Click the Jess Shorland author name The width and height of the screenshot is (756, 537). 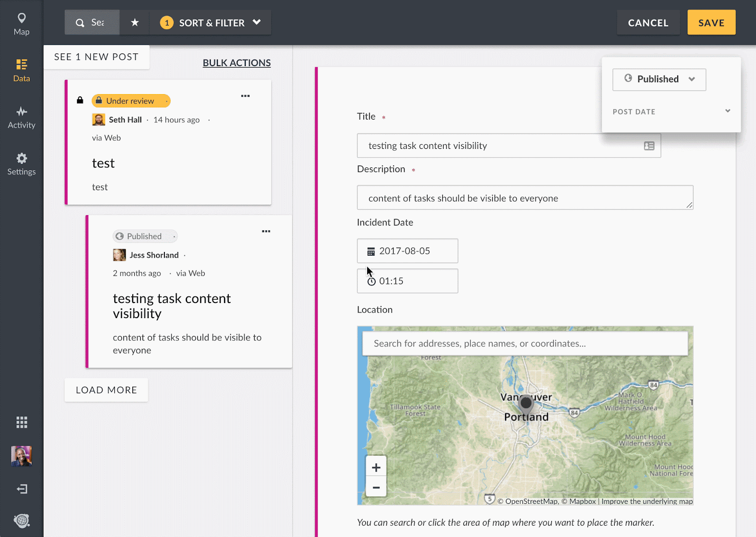click(x=154, y=255)
